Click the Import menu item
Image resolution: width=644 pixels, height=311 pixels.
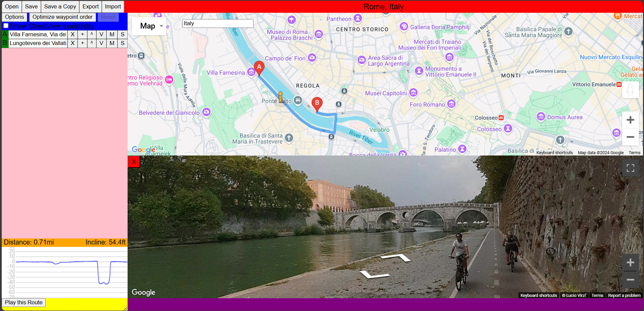(x=112, y=6)
